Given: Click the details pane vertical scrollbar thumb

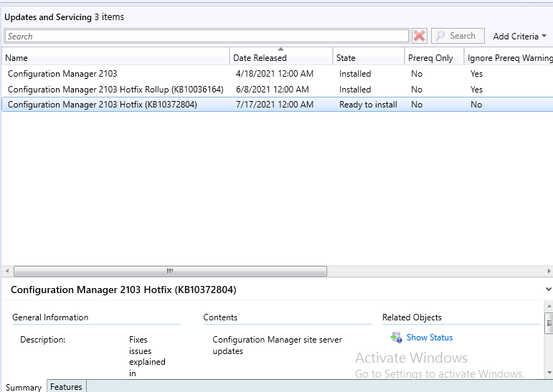Looking at the screenshot, I should [549, 323].
